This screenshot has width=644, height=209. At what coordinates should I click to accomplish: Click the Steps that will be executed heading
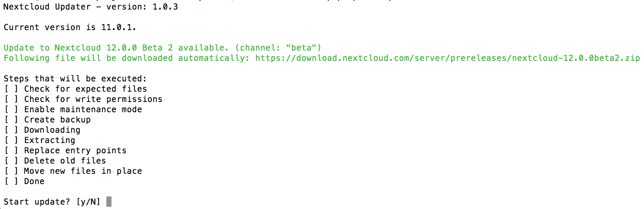75,79
